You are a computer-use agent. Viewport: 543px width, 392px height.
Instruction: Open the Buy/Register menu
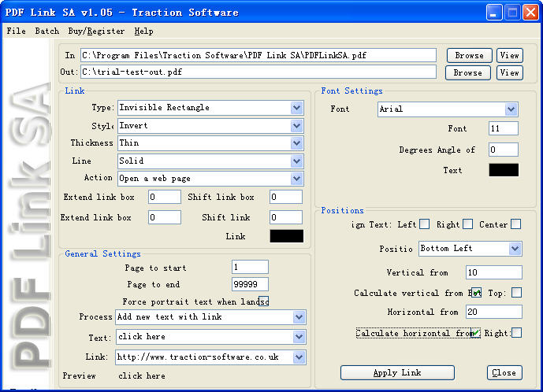pos(96,31)
